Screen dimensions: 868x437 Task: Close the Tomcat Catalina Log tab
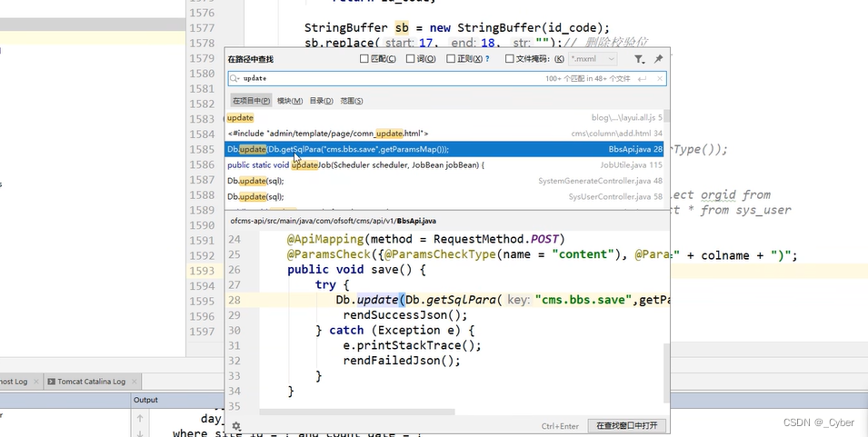click(x=135, y=382)
